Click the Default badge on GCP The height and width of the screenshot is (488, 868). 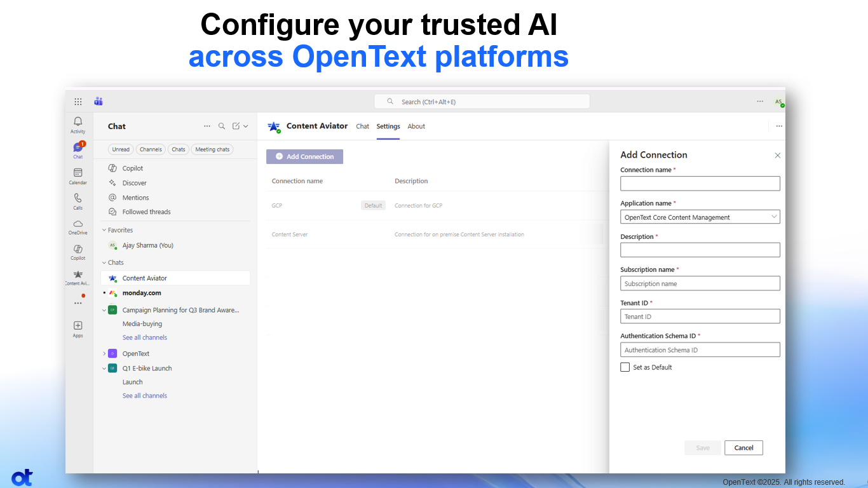click(374, 205)
